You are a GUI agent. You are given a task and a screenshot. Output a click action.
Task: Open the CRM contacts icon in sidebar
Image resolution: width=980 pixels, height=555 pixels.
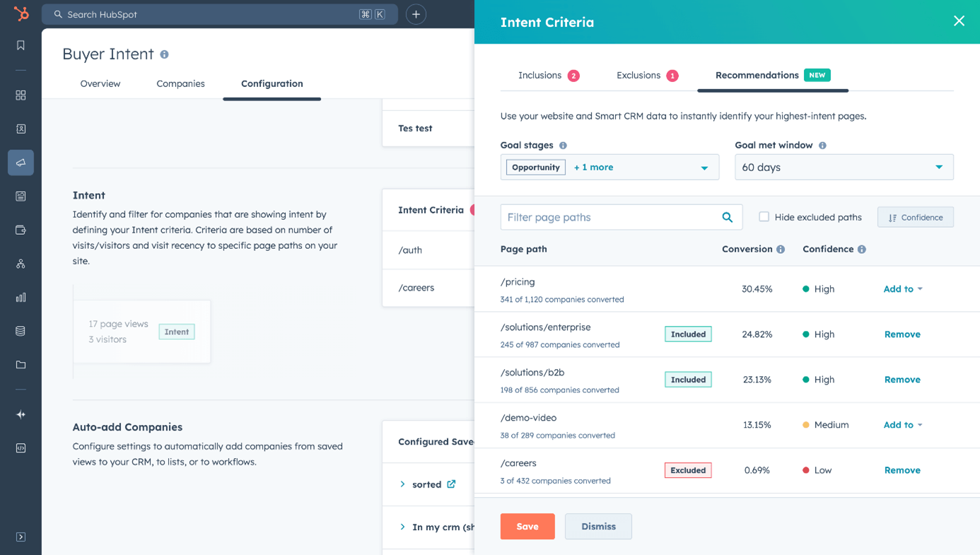[21, 129]
